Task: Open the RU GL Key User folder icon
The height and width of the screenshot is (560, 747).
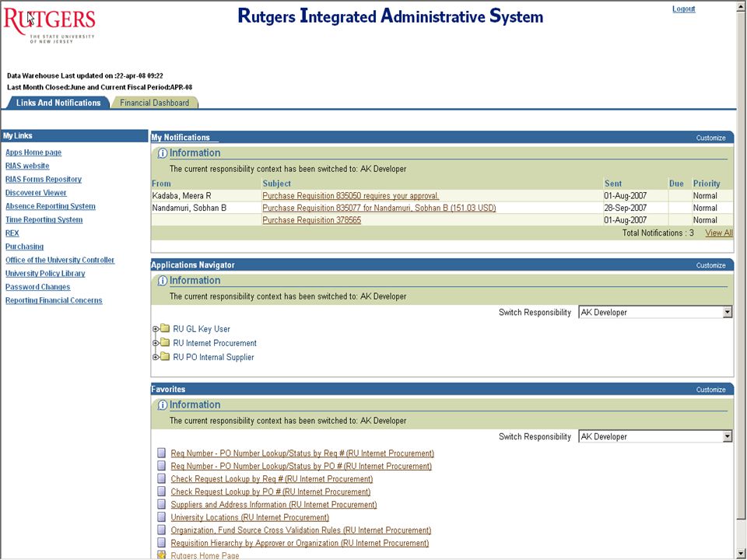Action: pyautogui.click(x=165, y=328)
